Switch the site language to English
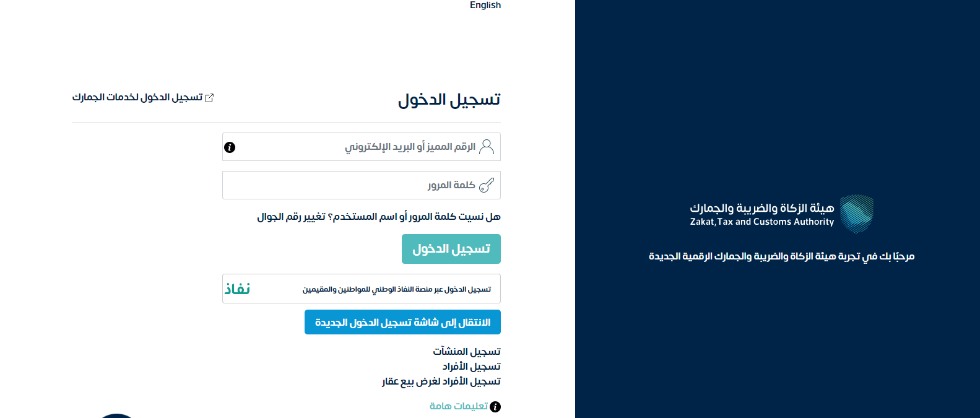980x418 pixels. pyautogui.click(x=485, y=5)
